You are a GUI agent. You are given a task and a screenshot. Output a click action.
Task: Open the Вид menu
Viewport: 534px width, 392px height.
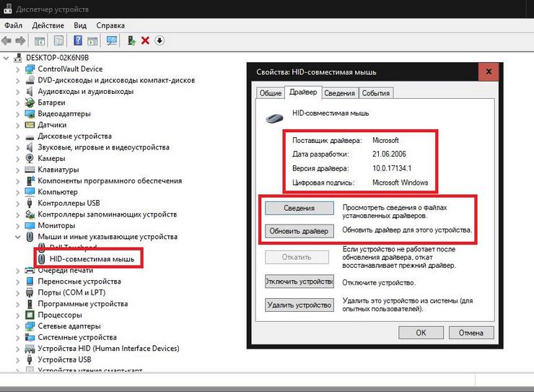[80, 25]
